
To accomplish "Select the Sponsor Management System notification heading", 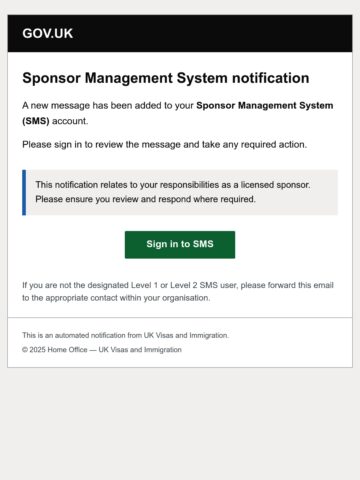I will point(166,78).
